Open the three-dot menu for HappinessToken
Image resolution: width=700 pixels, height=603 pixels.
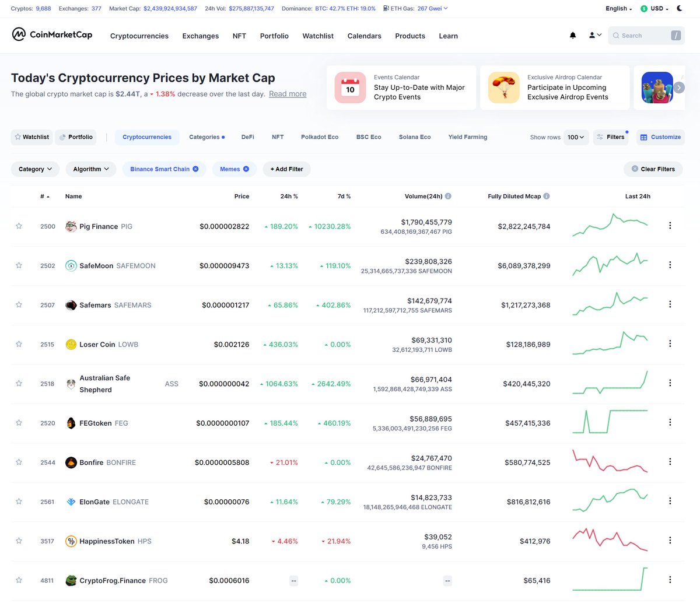[670, 541]
